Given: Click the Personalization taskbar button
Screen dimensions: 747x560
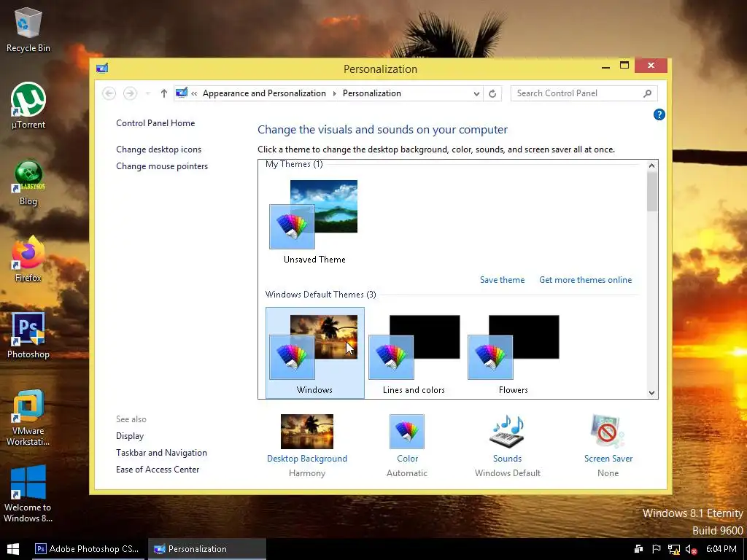Looking at the screenshot, I should point(206,549).
